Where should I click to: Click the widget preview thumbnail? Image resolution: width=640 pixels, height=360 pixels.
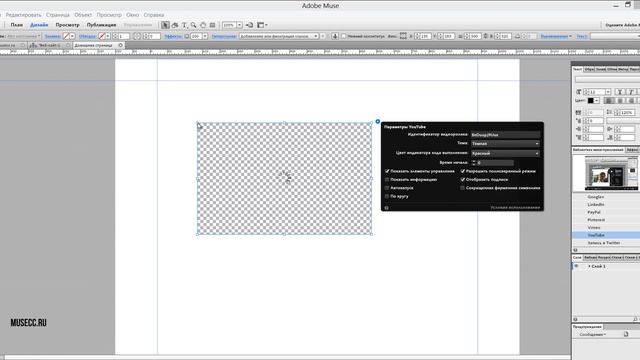coord(611,173)
